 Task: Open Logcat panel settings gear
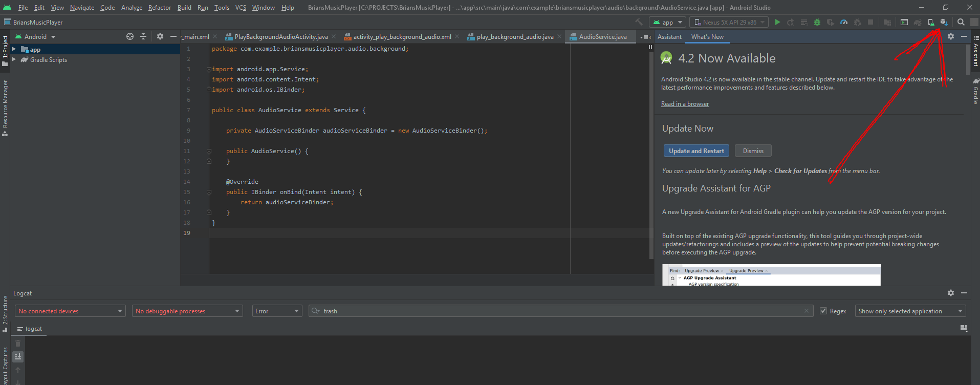951,293
